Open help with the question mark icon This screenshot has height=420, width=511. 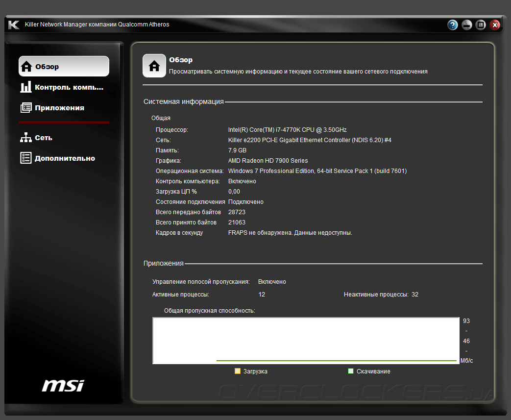tap(452, 25)
